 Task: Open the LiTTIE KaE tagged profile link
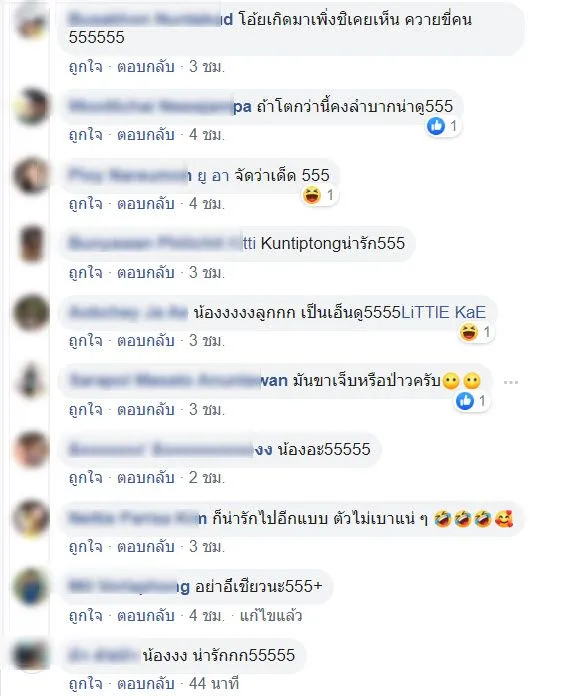coord(443,312)
